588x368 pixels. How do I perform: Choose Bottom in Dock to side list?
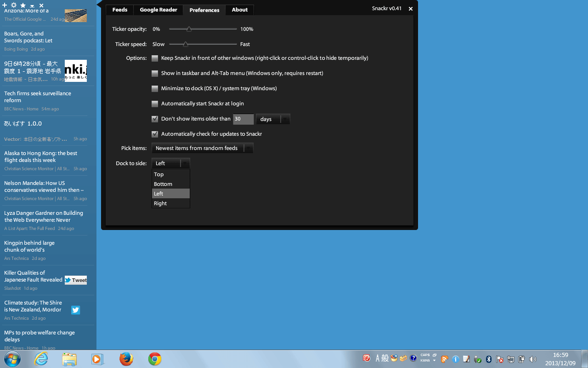pyautogui.click(x=171, y=184)
